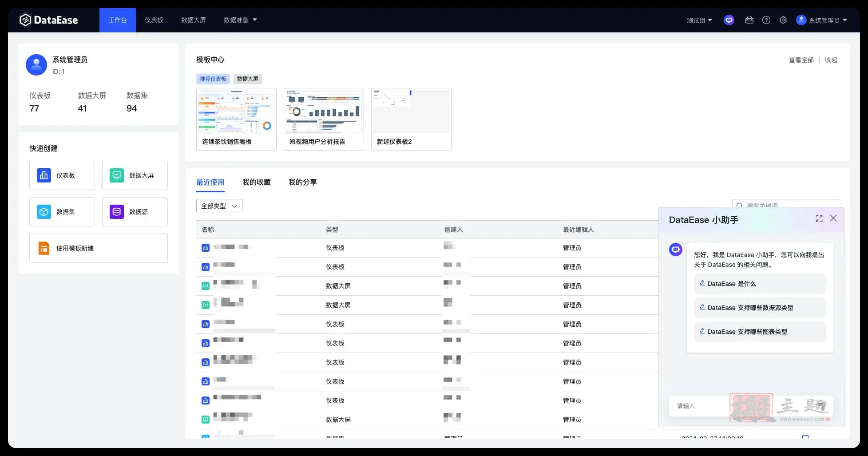Click the 最近编辑人 column header
Screen dimensions: 868x456
point(578,230)
